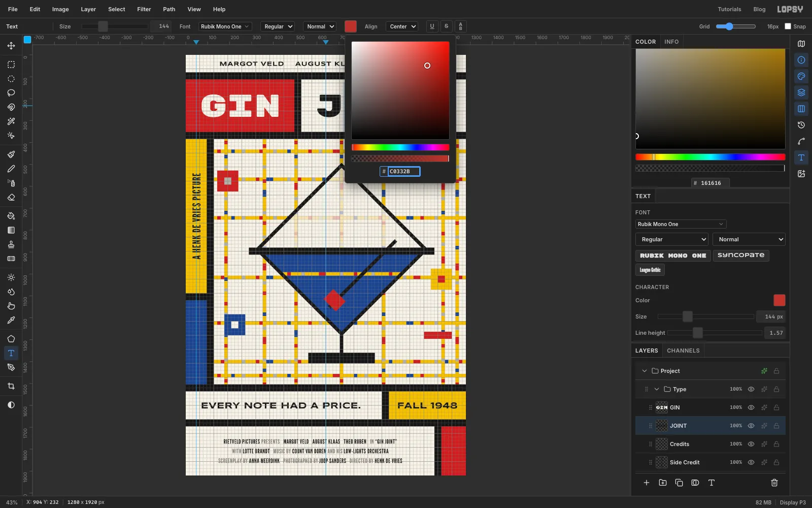
Task: Toggle underline text formatting
Action: (432, 26)
